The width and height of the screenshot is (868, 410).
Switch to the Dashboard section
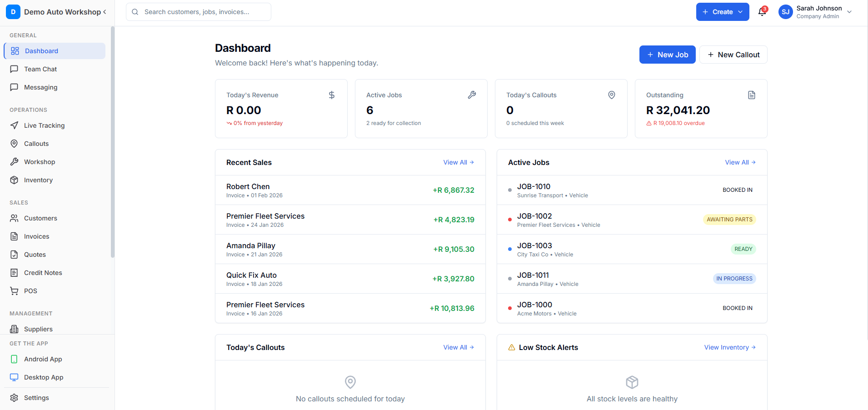point(42,51)
